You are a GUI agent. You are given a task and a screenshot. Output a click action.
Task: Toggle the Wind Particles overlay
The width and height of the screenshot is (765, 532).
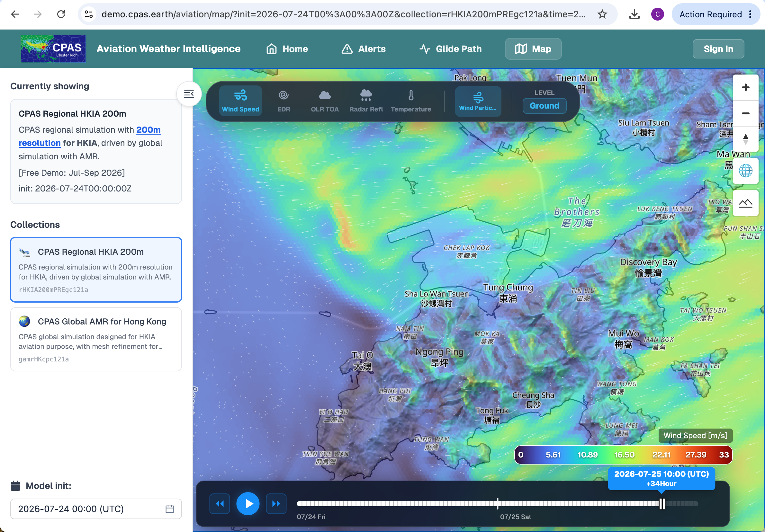tap(478, 101)
